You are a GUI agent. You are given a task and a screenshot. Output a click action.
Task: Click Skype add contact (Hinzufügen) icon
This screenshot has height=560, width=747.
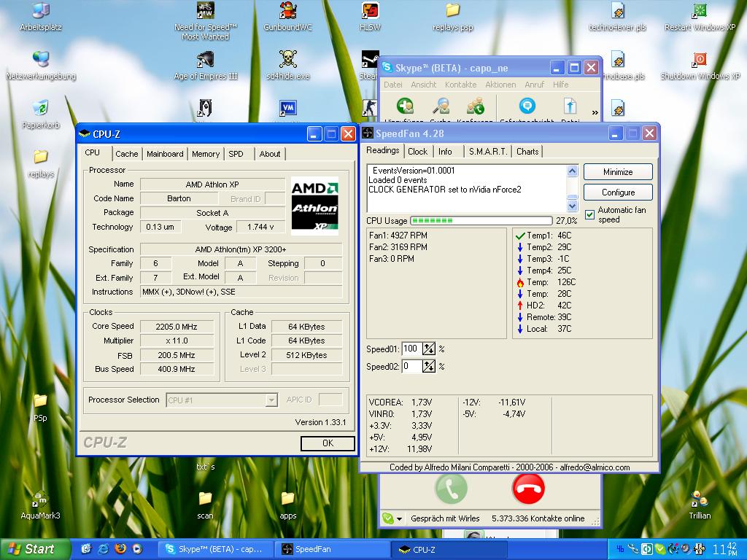click(404, 106)
